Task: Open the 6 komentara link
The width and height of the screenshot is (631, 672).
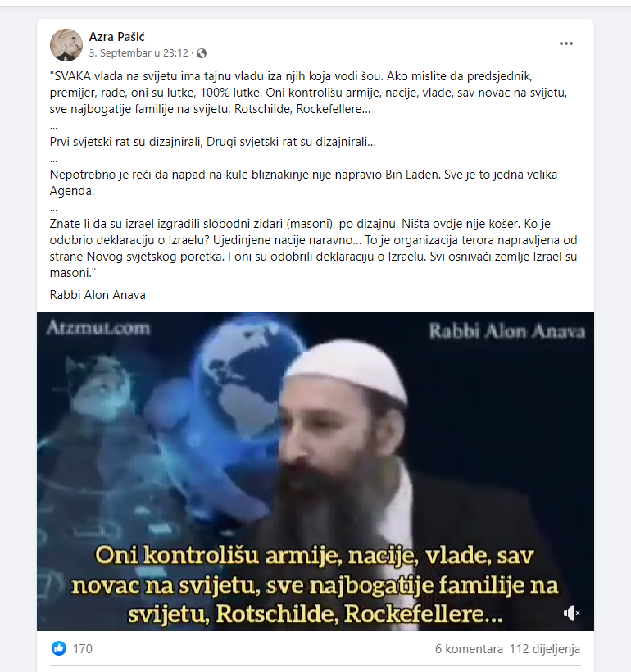Action: [469, 649]
